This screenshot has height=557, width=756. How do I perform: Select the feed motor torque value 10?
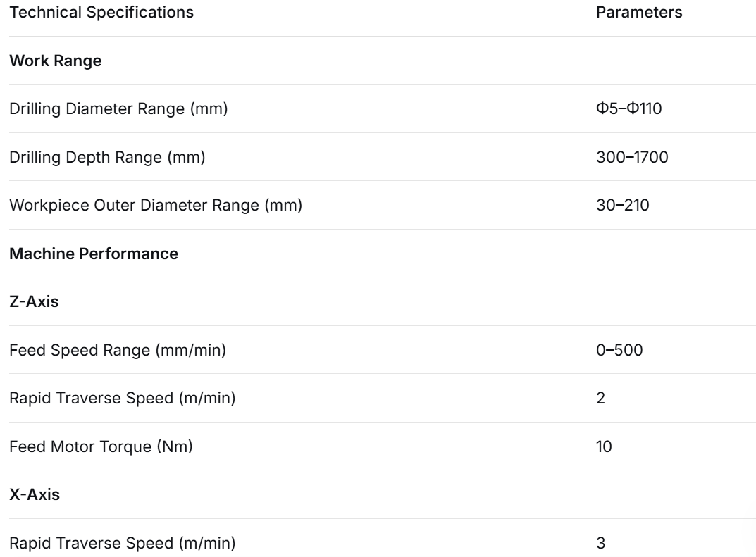point(604,446)
